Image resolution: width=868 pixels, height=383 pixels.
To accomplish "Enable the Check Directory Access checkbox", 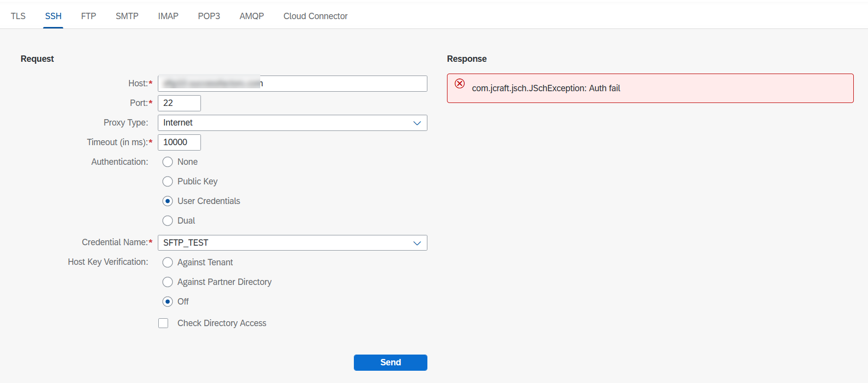I will click(x=163, y=323).
